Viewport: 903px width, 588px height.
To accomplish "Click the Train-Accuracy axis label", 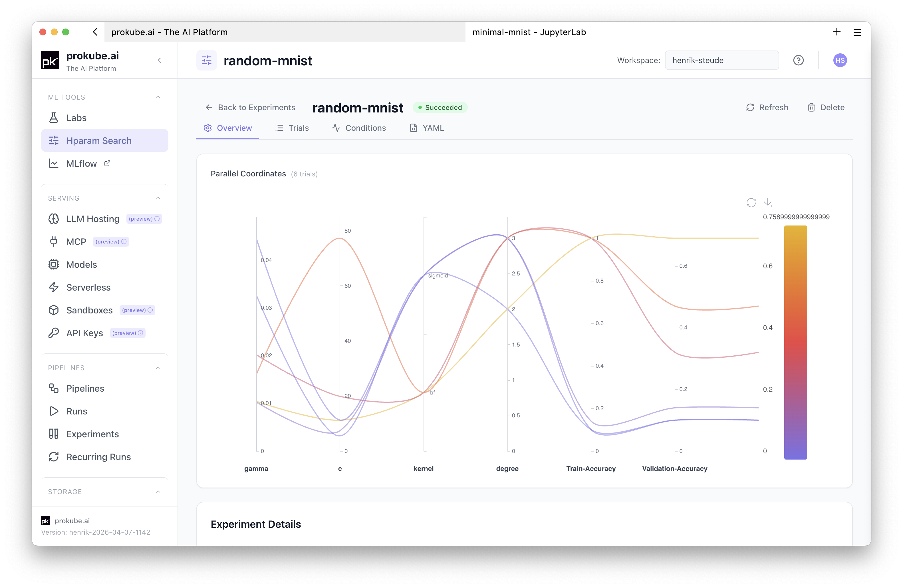I will 591,468.
